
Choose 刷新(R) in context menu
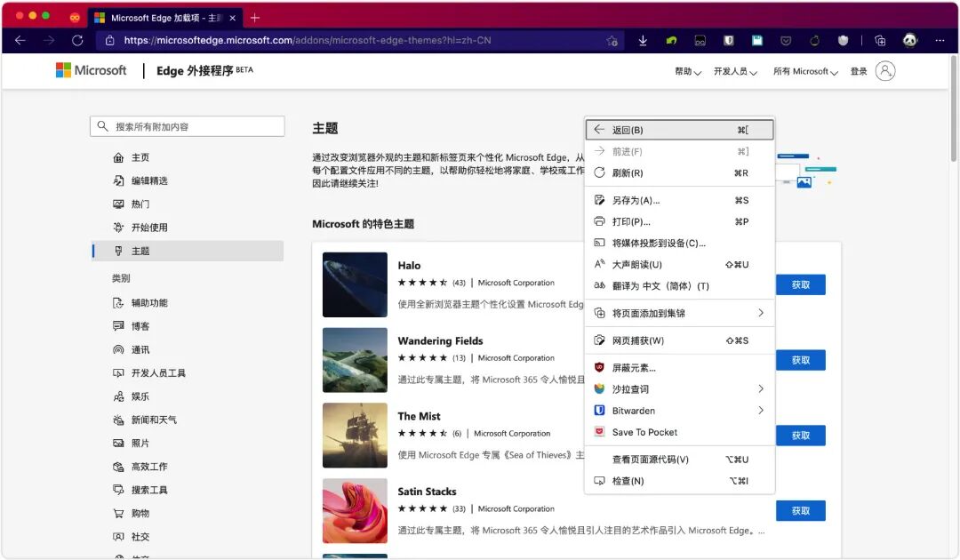(x=680, y=173)
